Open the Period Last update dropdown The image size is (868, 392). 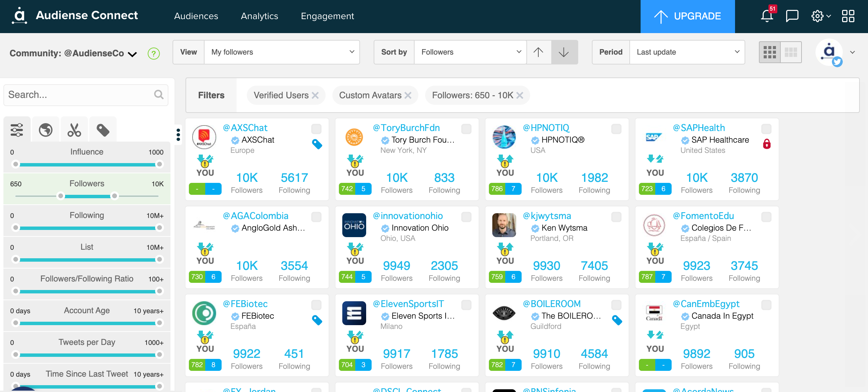tap(687, 52)
